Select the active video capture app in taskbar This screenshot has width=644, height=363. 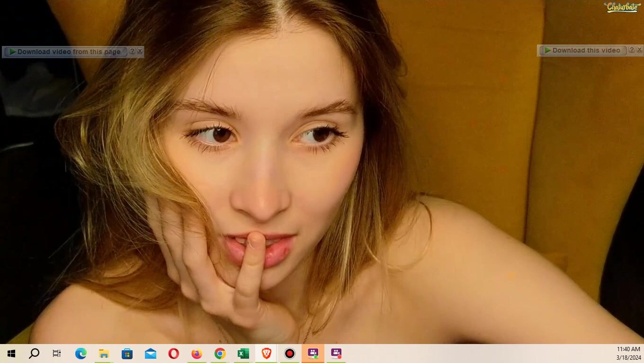pos(313,354)
